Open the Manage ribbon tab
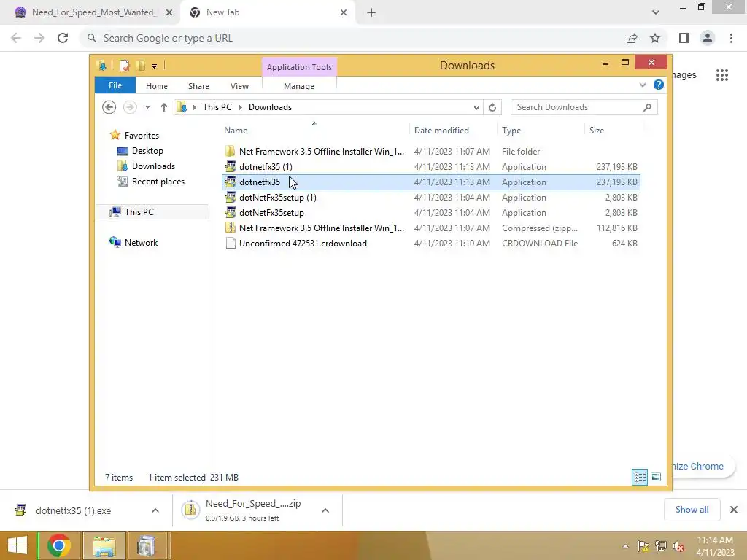 click(x=299, y=86)
